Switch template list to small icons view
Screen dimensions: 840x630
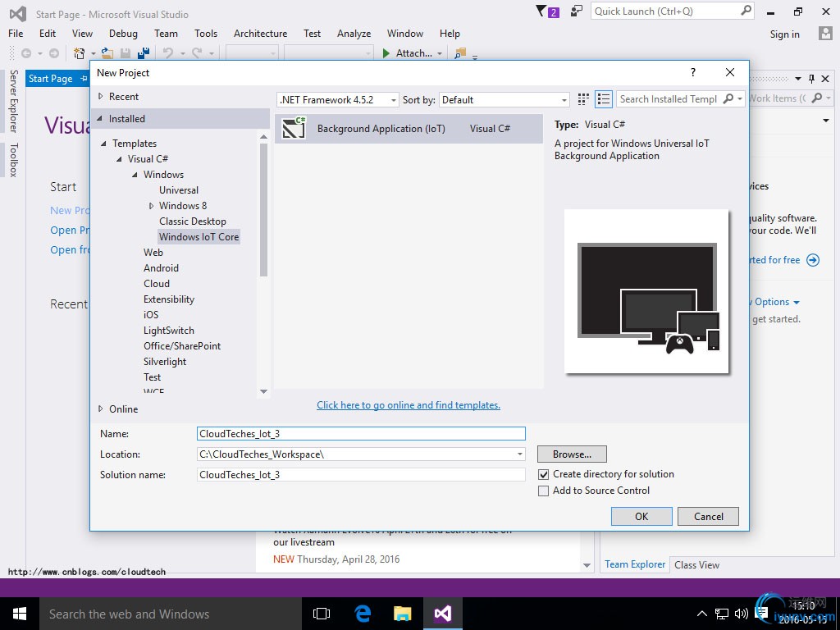583,99
